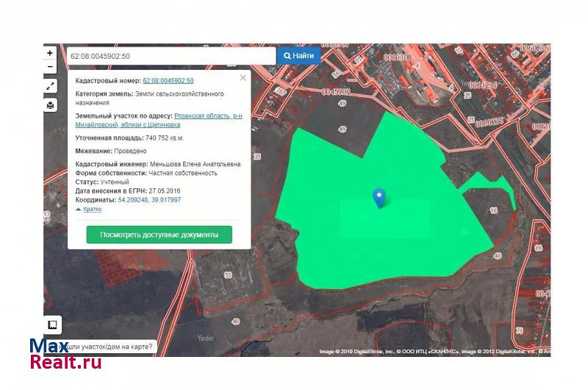Click Посмотреть доступные документы button

coord(159,235)
